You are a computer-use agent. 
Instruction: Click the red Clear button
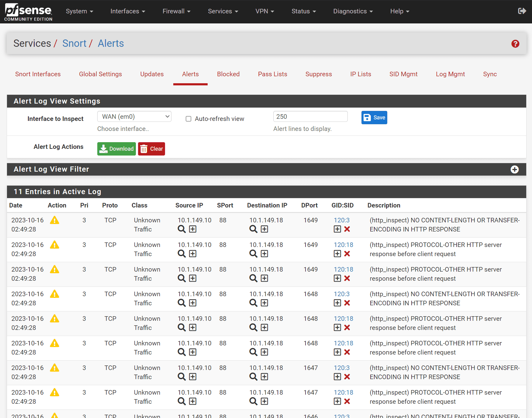[151, 149]
